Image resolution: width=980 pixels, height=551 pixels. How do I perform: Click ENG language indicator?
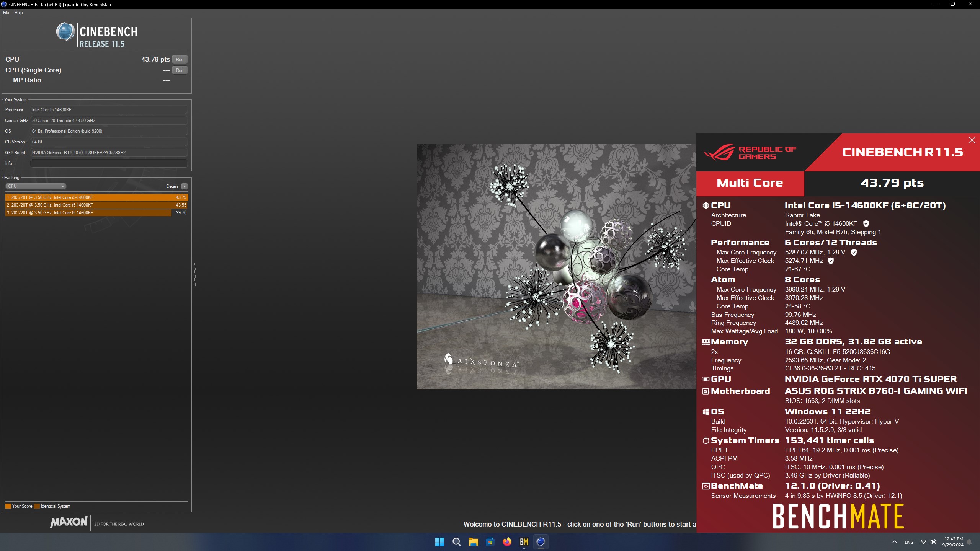click(x=909, y=542)
